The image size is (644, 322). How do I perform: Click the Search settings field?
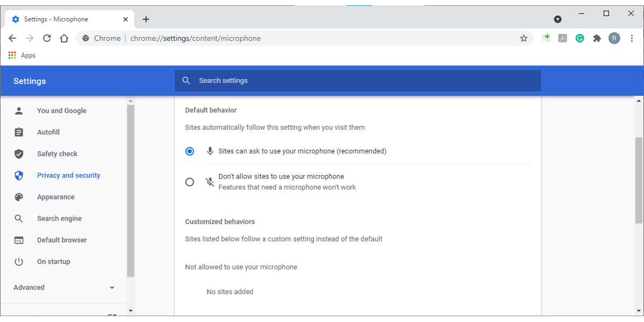click(357, 80)
